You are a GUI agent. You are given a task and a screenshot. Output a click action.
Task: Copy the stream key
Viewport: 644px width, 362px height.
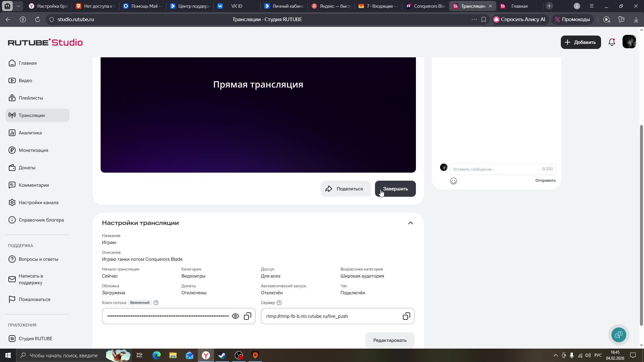[x=248, y=316]
